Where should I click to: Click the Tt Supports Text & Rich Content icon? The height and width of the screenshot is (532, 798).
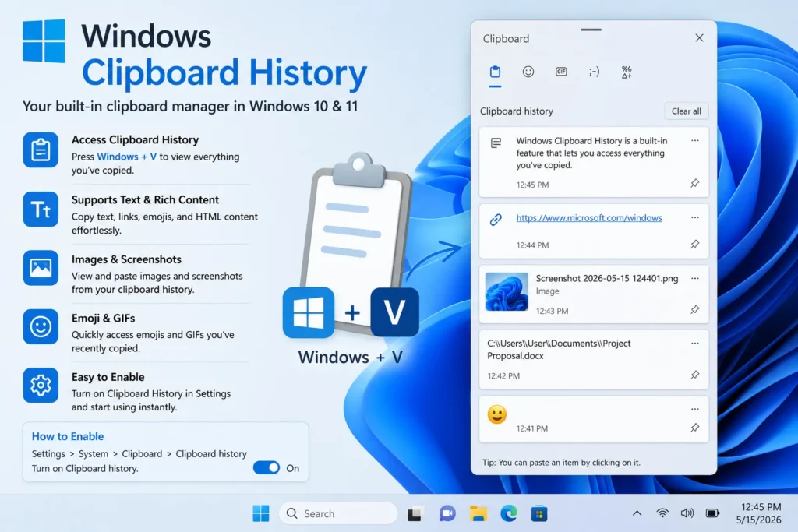tap(41, 209)
